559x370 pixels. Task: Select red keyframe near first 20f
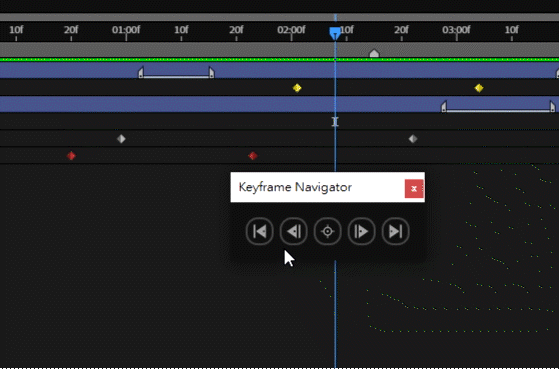coord(71,156)
